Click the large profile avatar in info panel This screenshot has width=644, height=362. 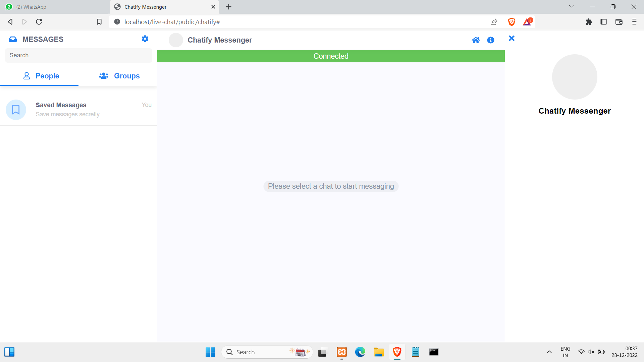click(x=575, y=77)
